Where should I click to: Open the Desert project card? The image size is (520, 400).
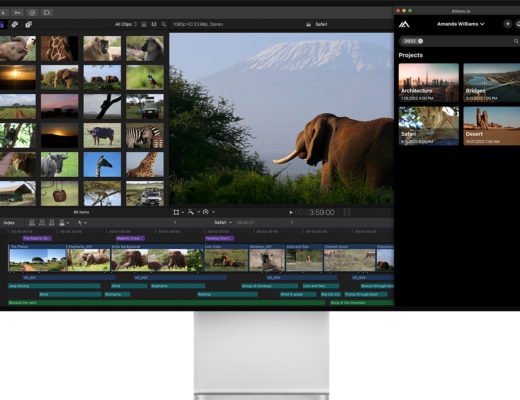492,126
